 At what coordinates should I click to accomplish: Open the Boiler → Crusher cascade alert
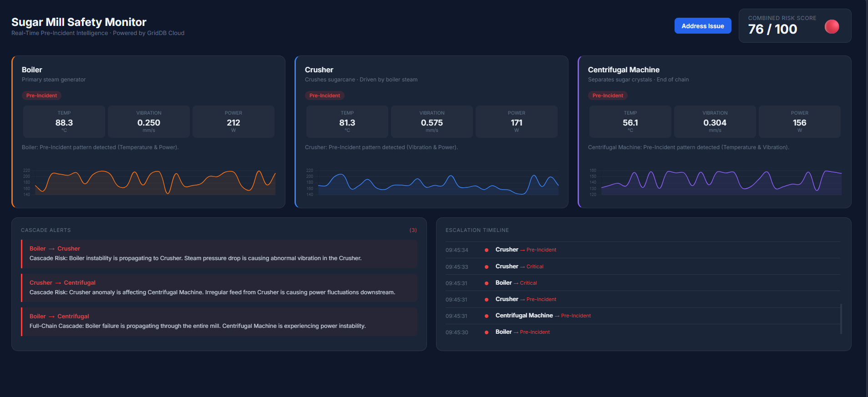point(219,254)
